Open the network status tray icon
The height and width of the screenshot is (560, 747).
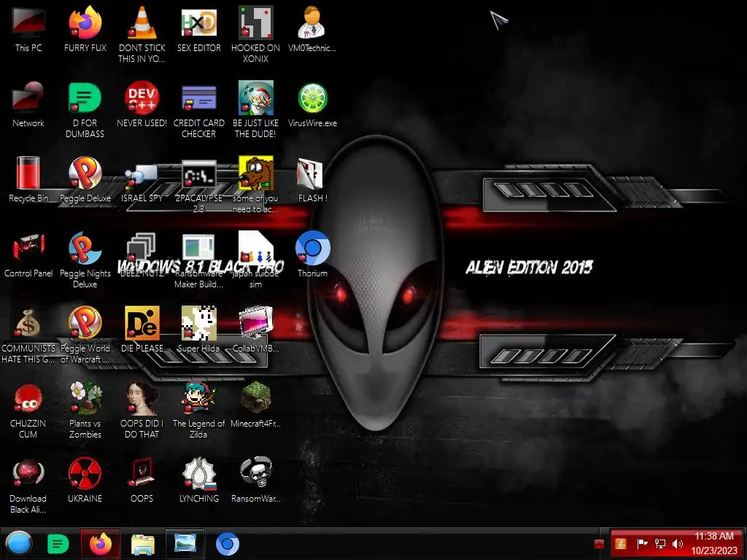point(659,543)
